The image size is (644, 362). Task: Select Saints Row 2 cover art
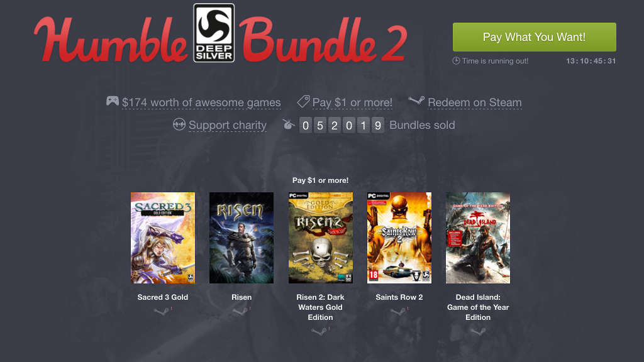point(399,238)
